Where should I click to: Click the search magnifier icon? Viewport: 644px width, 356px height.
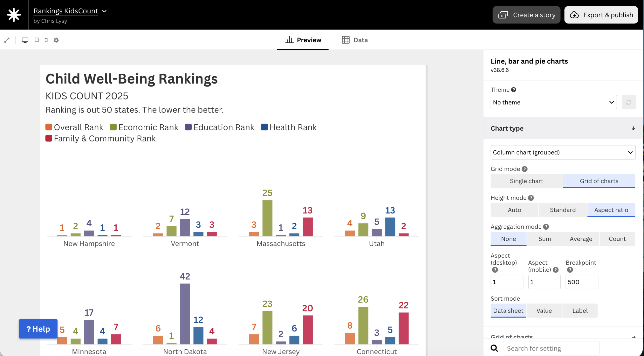[x=494, y=348]
